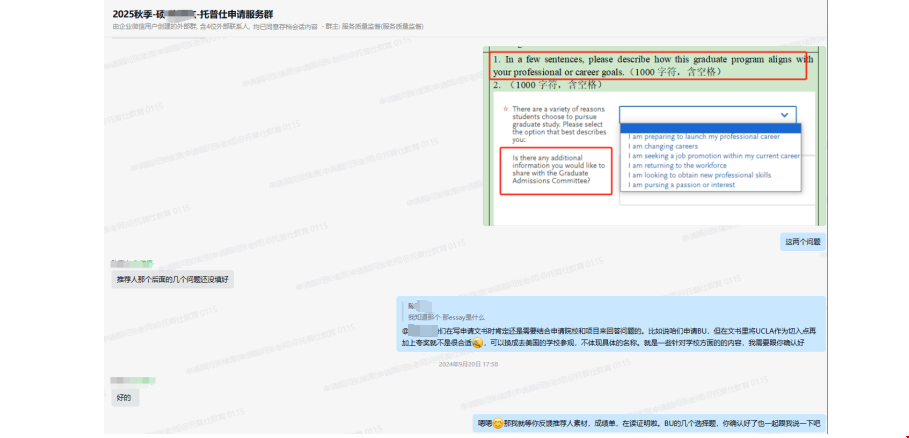This screenshot has height=438, width=909.
Task: Choose 'I am seeking a job promotion' option
Action: tap(713, 156)
